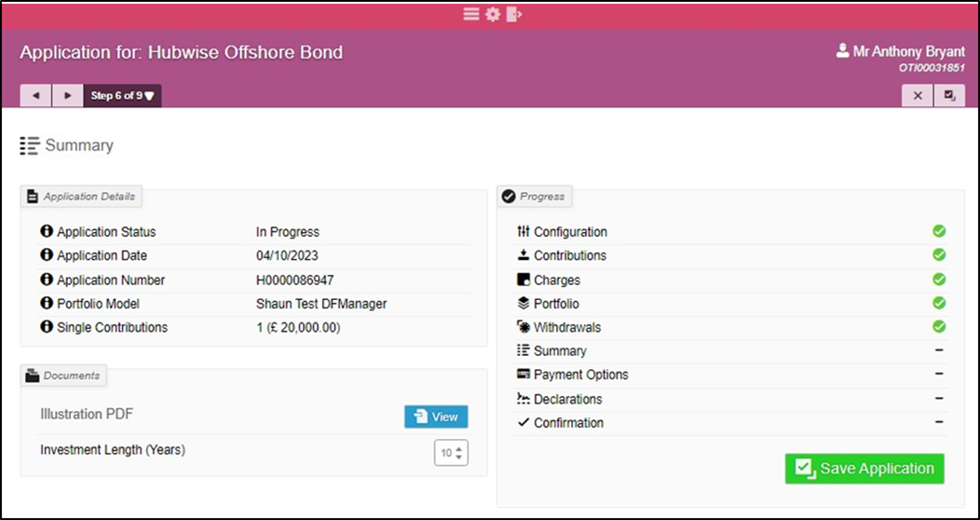Click green tick on Configuration row

[939, 231]
